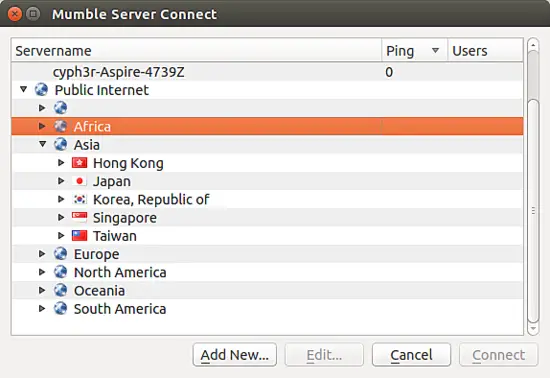Open the Add New... server dialog
The width and height of the screenshot is (550, 378).
(x=235, y=355)
